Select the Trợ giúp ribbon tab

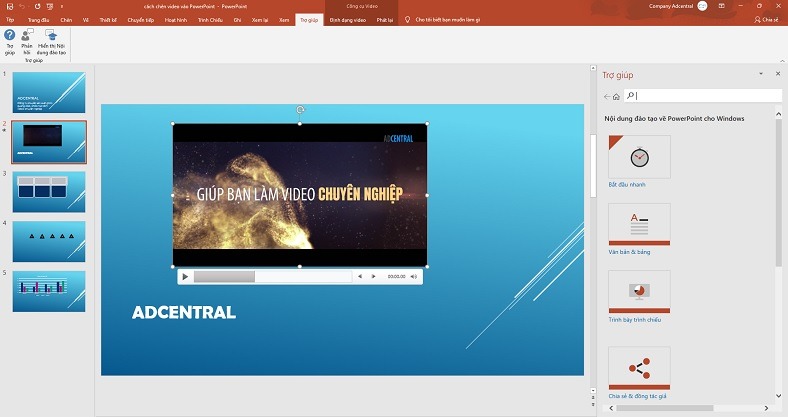[309, 20]
